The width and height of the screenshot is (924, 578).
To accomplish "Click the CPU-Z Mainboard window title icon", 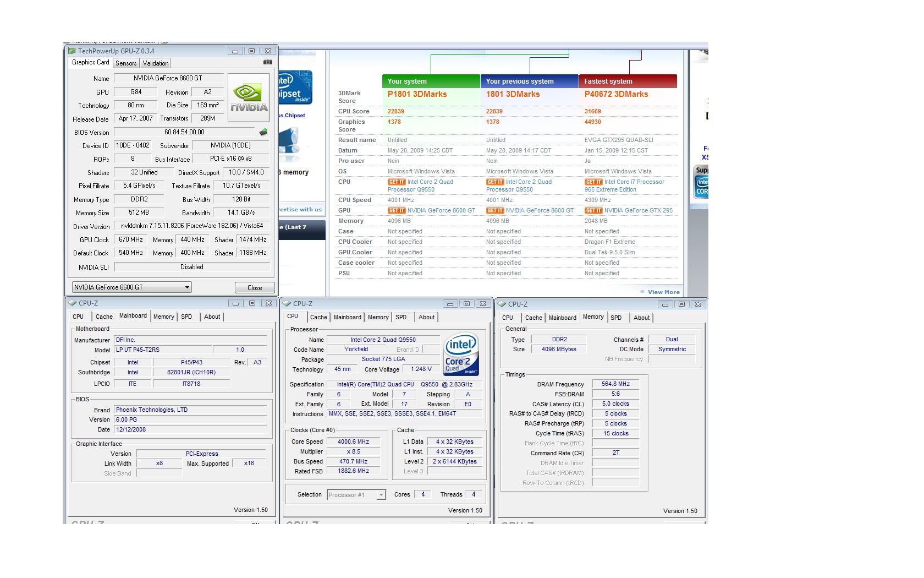I will pos(72,303).
